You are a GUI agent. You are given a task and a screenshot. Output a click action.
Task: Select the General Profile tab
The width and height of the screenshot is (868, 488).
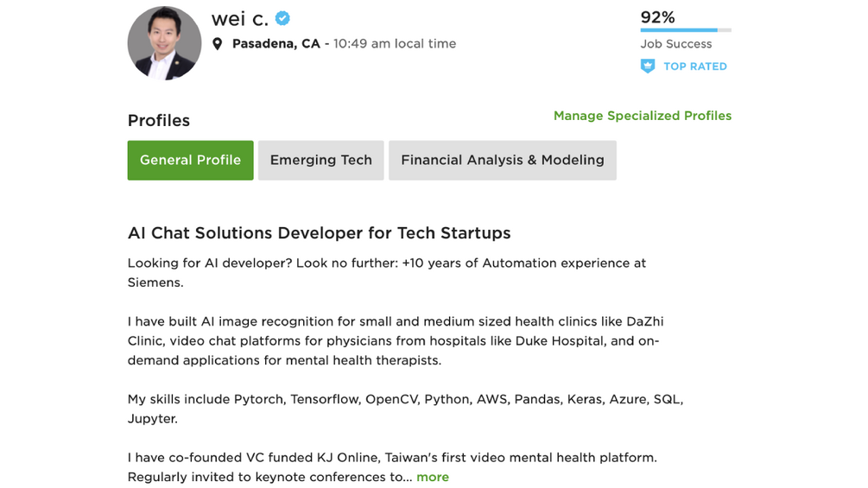click(190, 160)
